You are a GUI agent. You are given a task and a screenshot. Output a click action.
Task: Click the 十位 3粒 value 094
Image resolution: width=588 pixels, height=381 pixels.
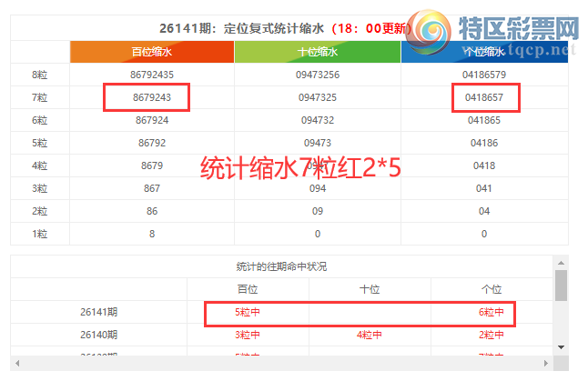[318, 188]
